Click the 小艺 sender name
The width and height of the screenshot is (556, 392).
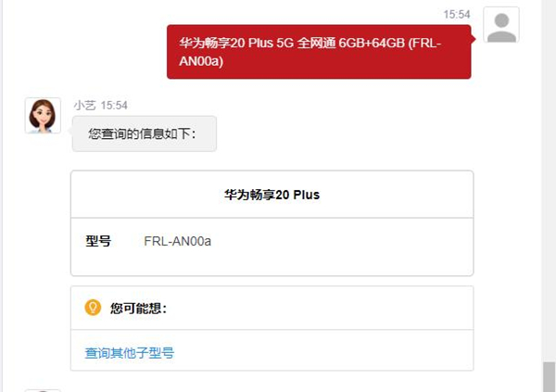pyautogui.click(x=84, y=105)
